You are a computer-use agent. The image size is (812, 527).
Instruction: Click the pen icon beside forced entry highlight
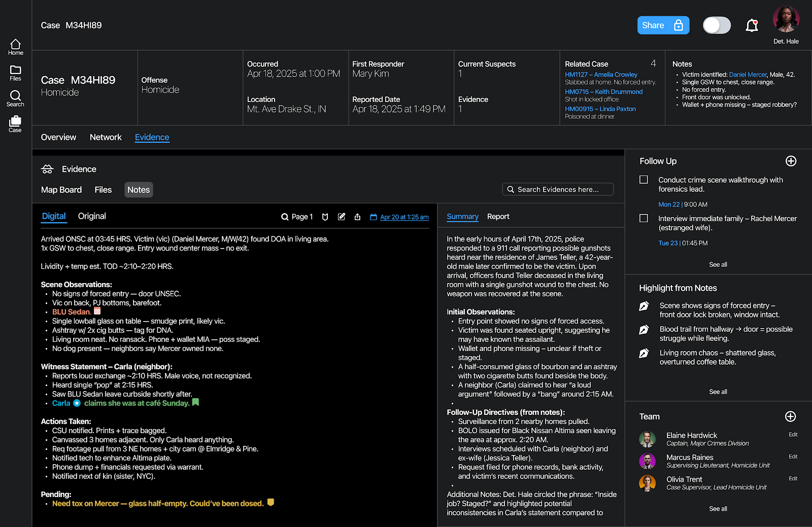pos(644,306)
